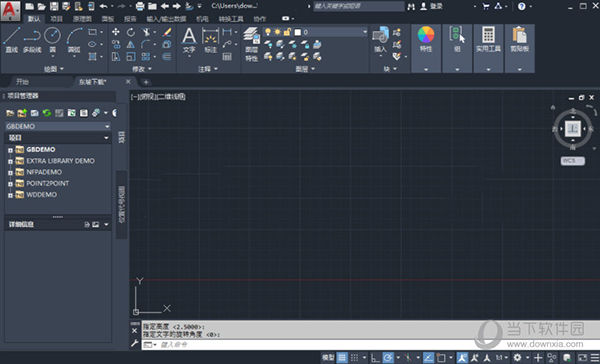The height and width of the screenshot is (364, 600).
Task: Click the Refresh icon in Project Manager toolbar
Action: tap(47, 113)
